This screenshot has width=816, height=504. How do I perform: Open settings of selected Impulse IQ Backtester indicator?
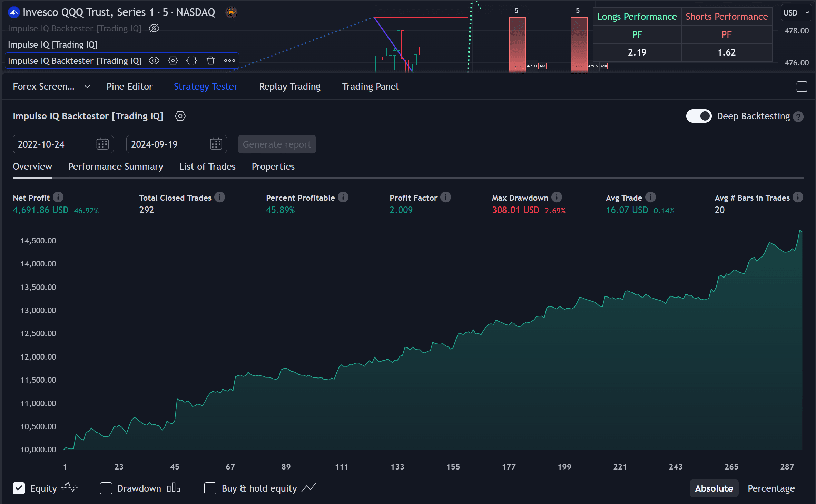[x=173, y=61]
